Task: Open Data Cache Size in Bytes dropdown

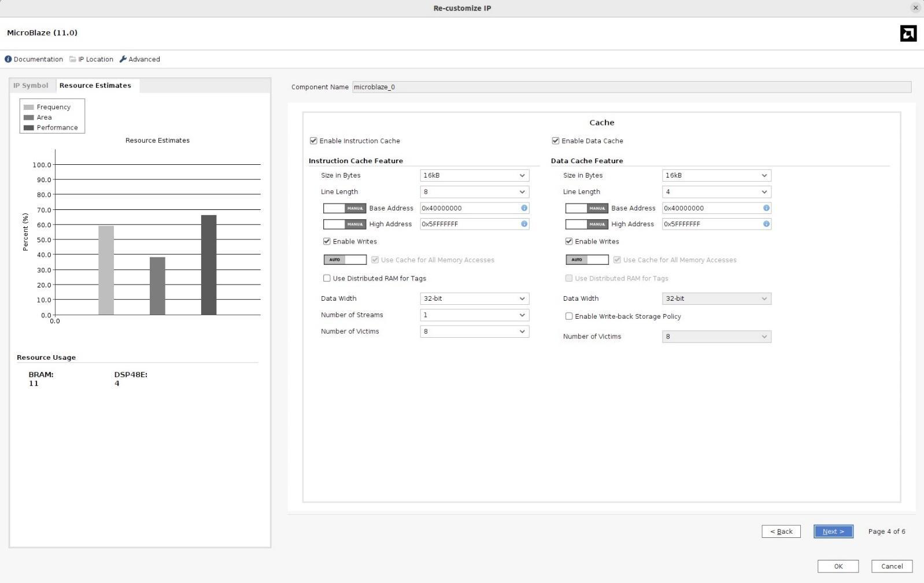Action: click(x=716, y=175)
